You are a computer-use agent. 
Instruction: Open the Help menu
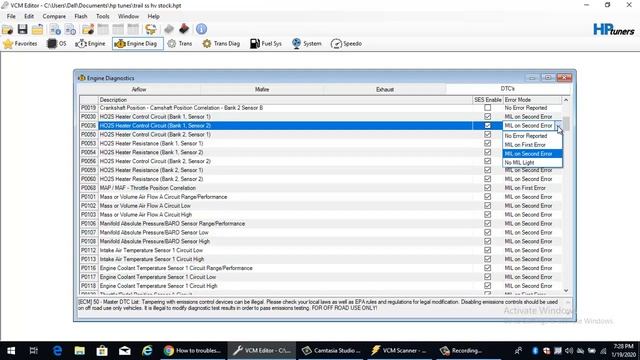click(x=153, y=16)
